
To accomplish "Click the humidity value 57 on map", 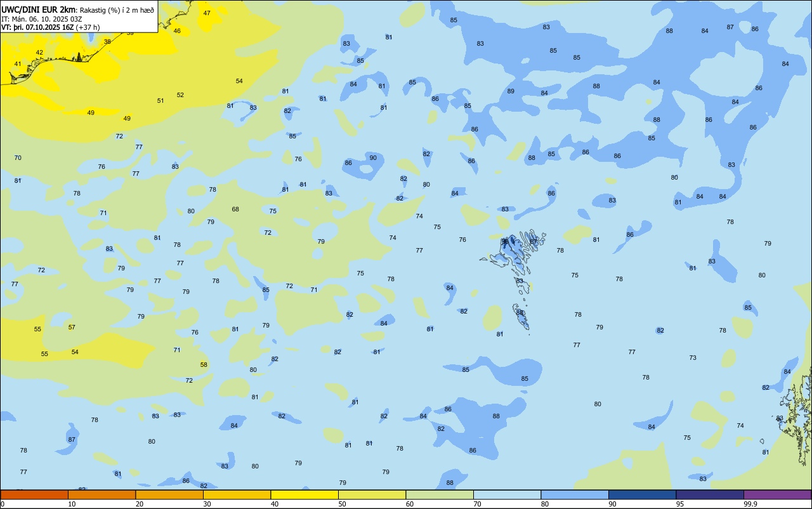I will coord(72,327).
